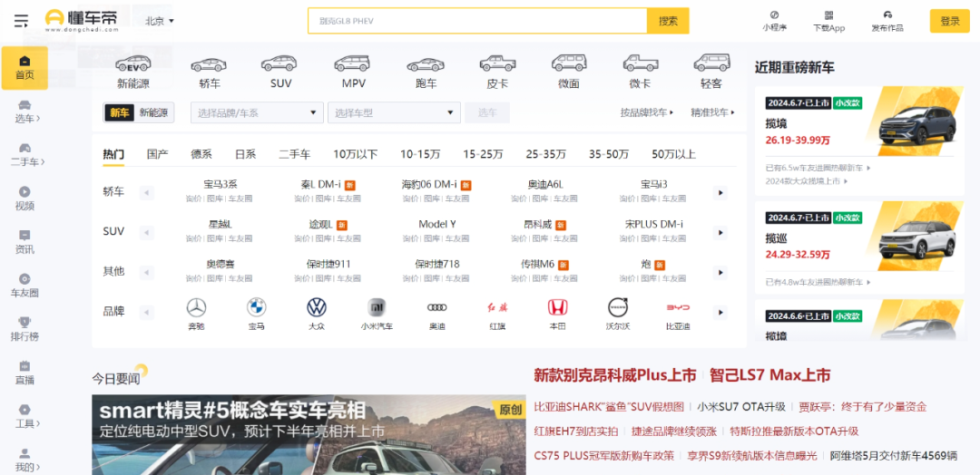Viewport: 980px width, 475px height.
Task: Toggle to 新车 mode
Action: [x=119, y=112]
